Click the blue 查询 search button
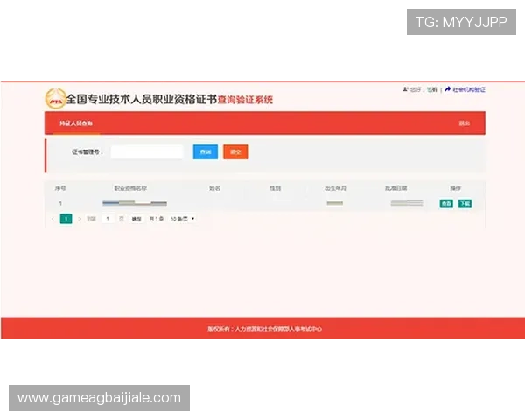525x420 pixels. 206,151
